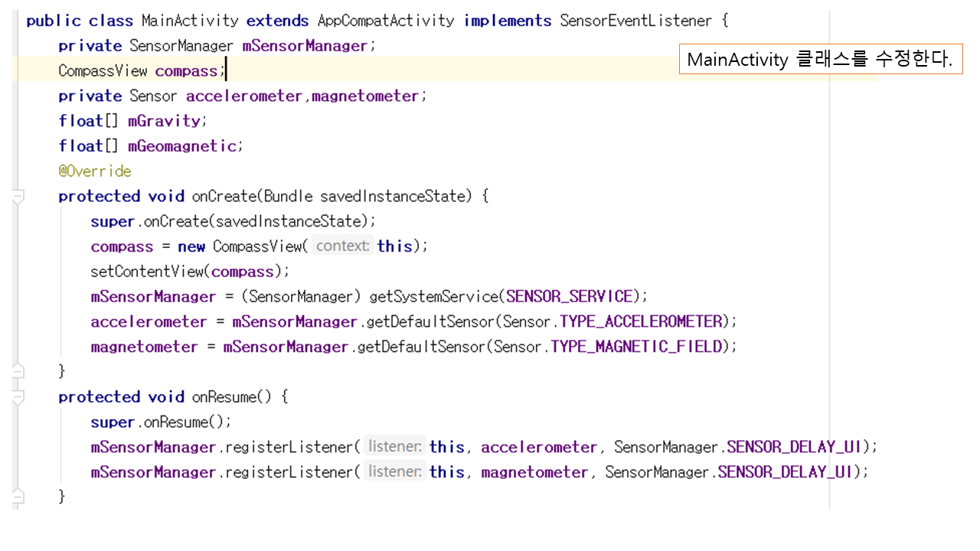This screenshot has width=980, height=551.
Task: Click the super.onResume() call
Action: point(161,422)
